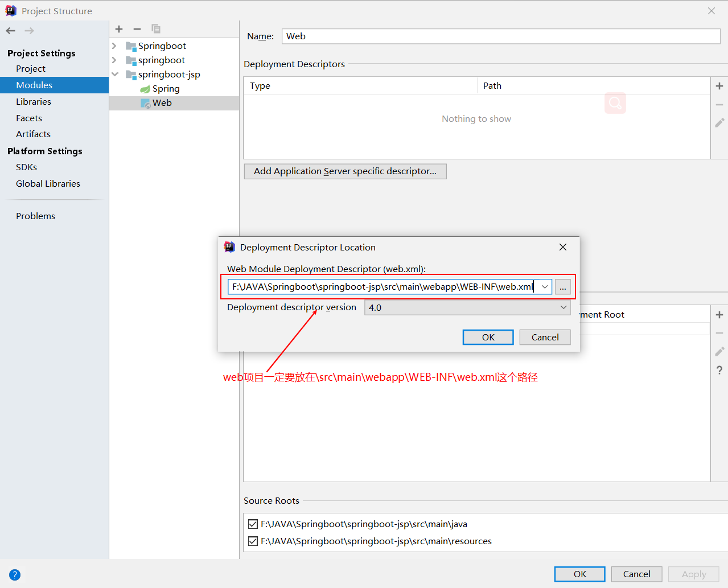Image resolution: width=728 pixels, height=588 pixels.
Task: Add a deployment descriptor with the plus icon
Action: [x=719, y=86]
